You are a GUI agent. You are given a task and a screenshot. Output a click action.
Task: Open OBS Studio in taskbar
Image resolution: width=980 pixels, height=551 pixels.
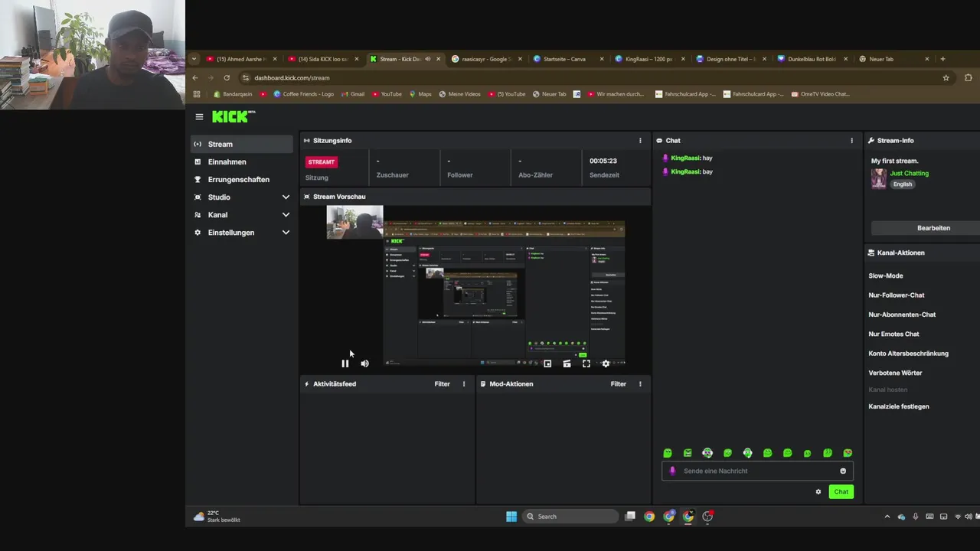pos(707,517)
